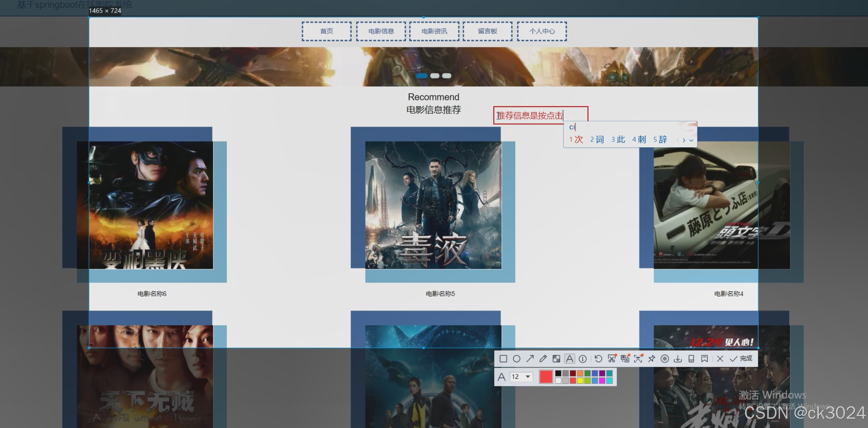Pick the yellow color swatch
This screenshot has width=868, height=428.
580,381
